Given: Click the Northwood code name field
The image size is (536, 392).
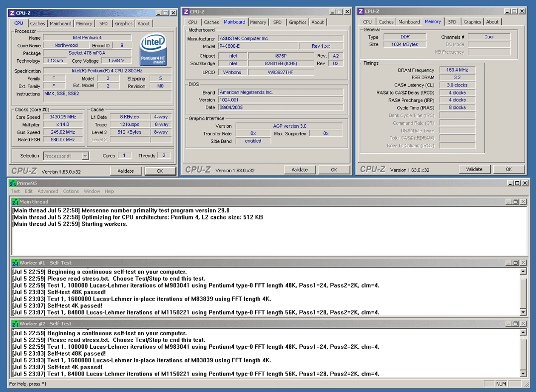Looking at the screenshot, I should coord(66,45).
